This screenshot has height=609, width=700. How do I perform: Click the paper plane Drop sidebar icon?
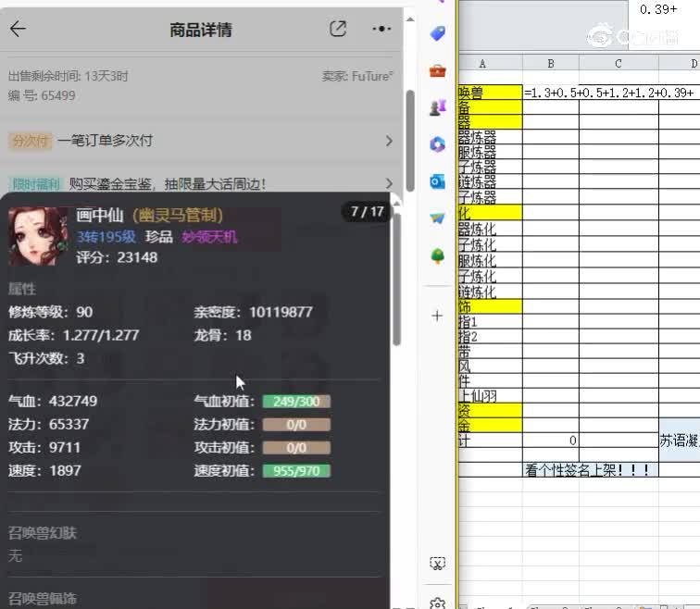pos(437,218)
